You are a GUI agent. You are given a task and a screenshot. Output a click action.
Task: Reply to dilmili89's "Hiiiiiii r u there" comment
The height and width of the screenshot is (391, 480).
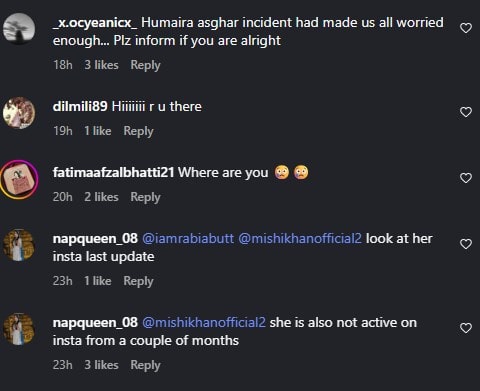pyautogui.click(x=138, y=131)
